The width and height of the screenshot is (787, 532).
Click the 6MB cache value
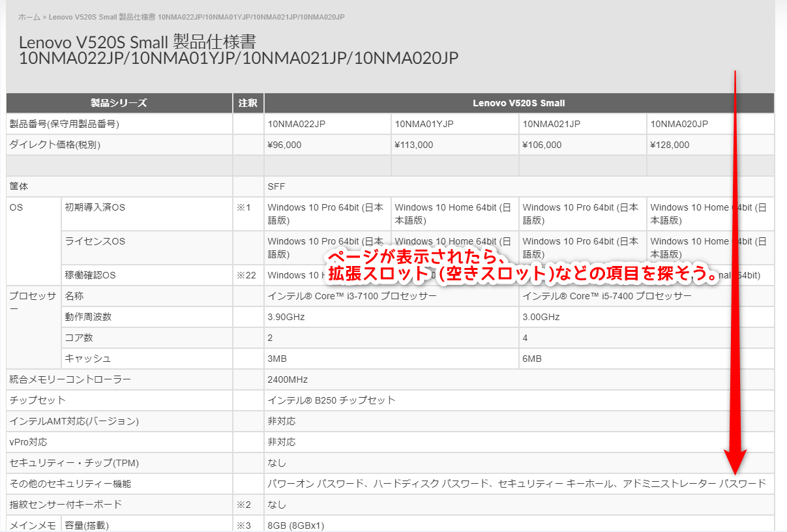[532, 359]
